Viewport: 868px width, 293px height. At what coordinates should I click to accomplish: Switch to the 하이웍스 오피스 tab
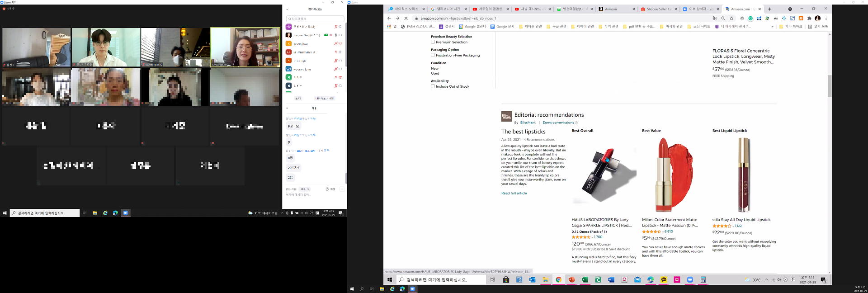(x=406, y=9)
